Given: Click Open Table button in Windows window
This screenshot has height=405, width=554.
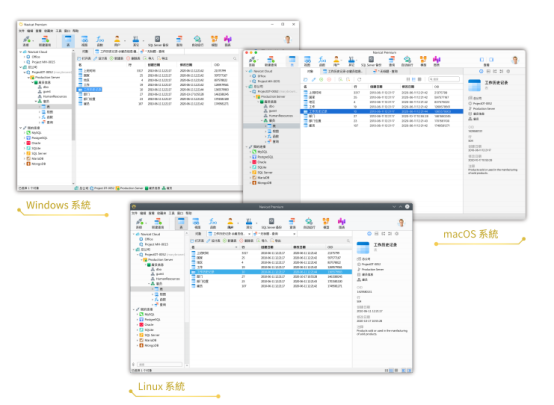Looking at the screenshot, I should pos(84,58).
